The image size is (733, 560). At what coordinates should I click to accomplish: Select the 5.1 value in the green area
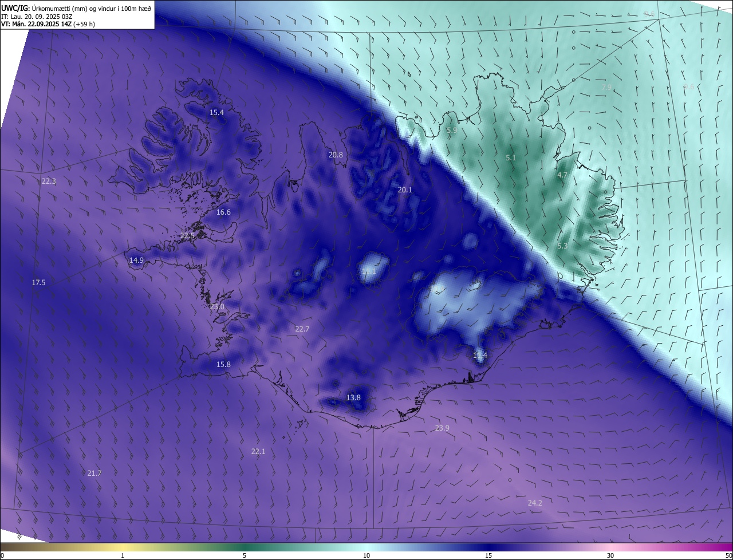pyautogui.click(x=511, y=157)
